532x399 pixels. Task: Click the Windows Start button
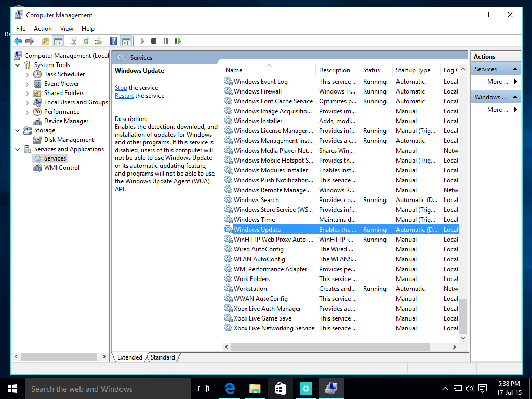tap(12, 389)
